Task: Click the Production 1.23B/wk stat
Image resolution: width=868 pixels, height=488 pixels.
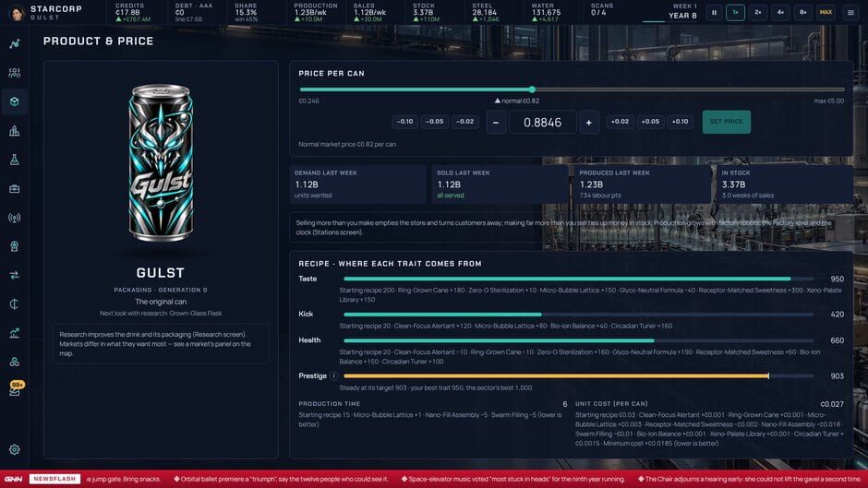Action: (x=316, y=12)
